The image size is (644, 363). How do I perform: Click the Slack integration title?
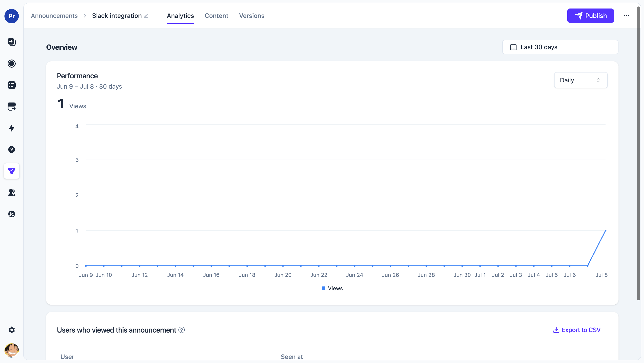[117, 16]
